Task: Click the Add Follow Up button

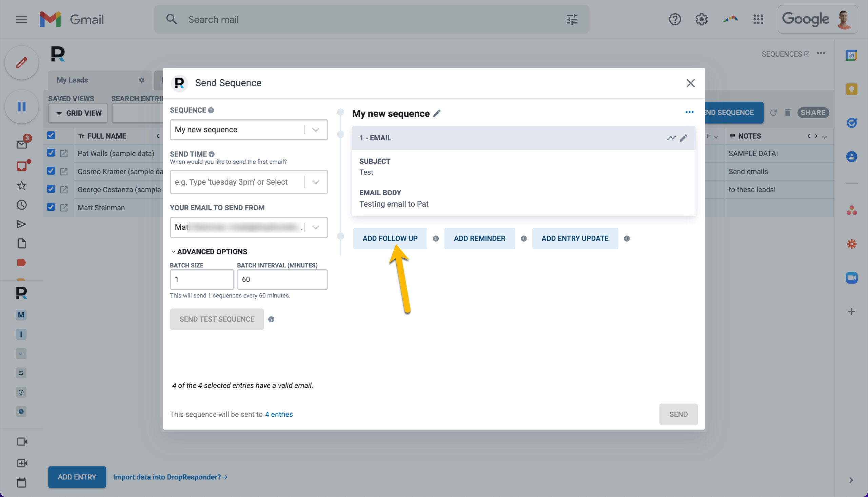Action: [390, 239]
